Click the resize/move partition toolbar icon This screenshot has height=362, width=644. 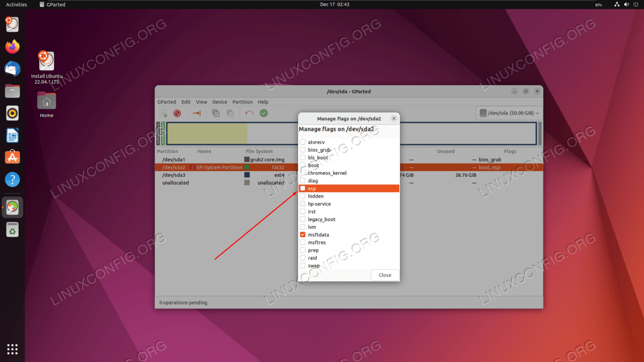click(x=196, y=113)
